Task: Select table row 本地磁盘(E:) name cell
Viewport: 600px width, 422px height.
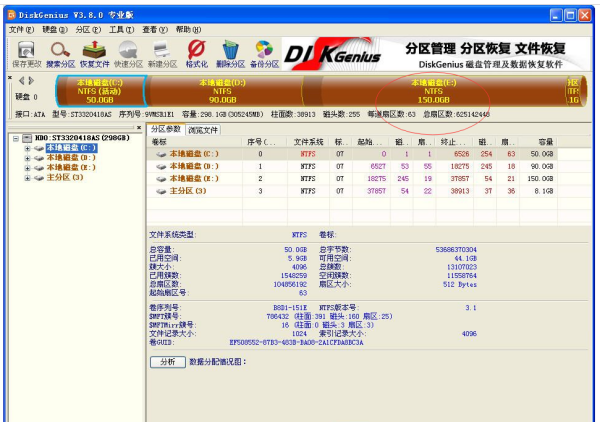Action: [x=194, y=178]
